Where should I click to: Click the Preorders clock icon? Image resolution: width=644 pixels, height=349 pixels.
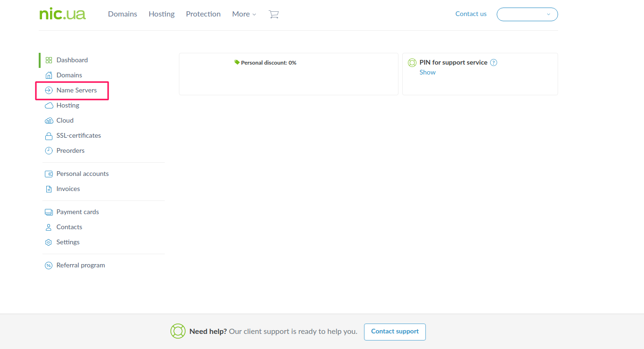click(x=49, y=150)
